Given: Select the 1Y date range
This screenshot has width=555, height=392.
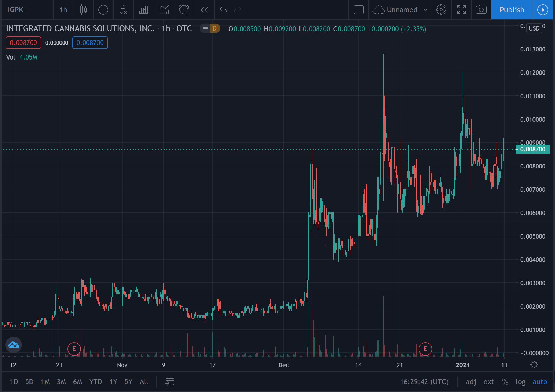Looking at the screenshot, I should 113,382.
